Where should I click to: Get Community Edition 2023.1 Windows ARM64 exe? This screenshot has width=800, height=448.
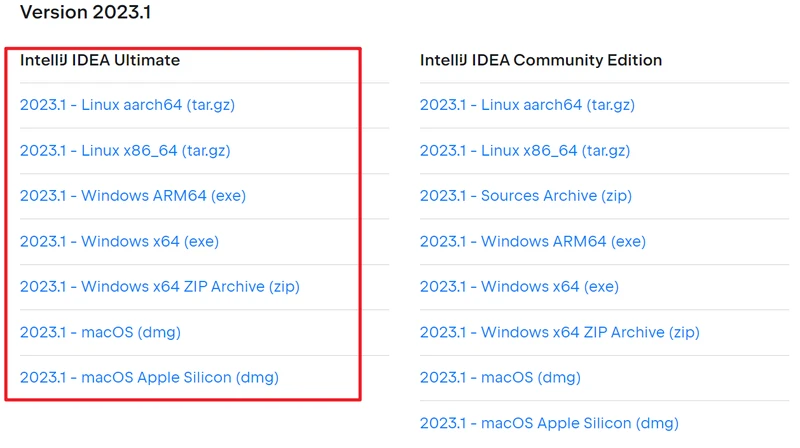coord(532,241)
